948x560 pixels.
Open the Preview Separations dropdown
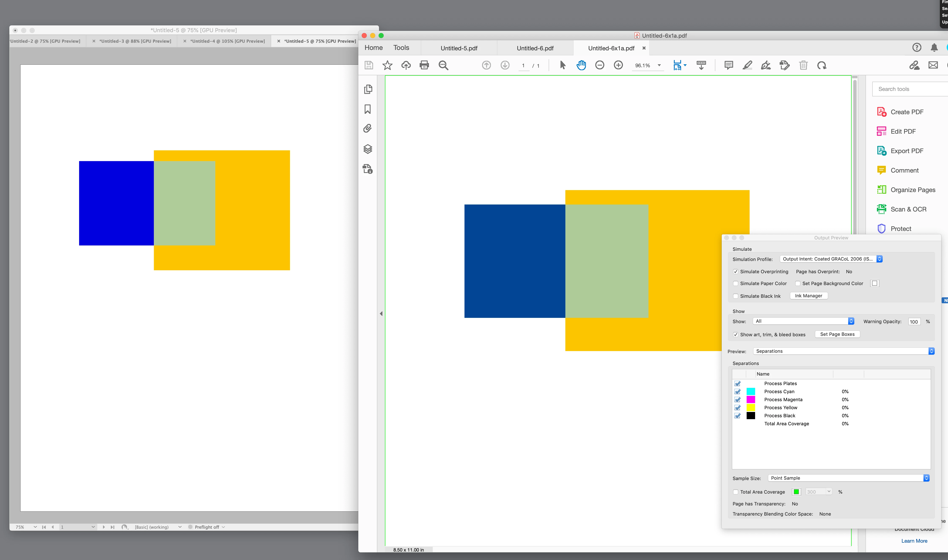844,351
